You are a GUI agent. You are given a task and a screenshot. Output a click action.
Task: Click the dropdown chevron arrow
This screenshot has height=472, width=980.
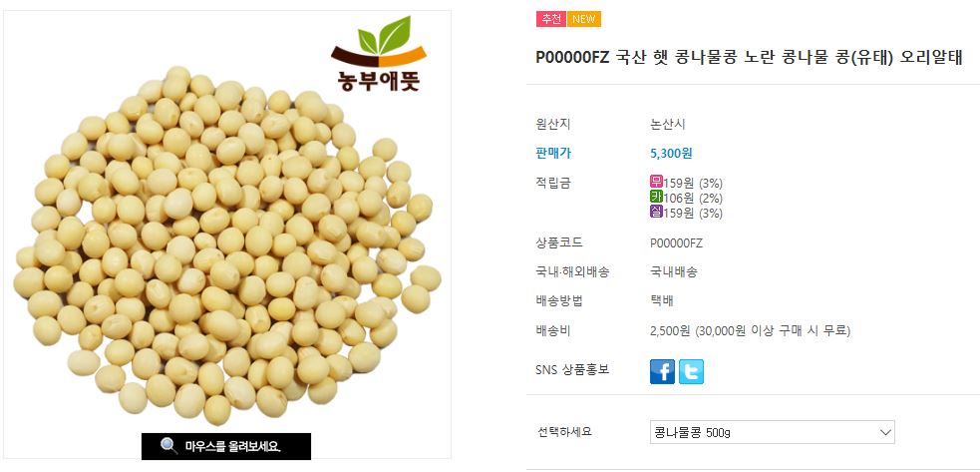[x=885, y=432]
